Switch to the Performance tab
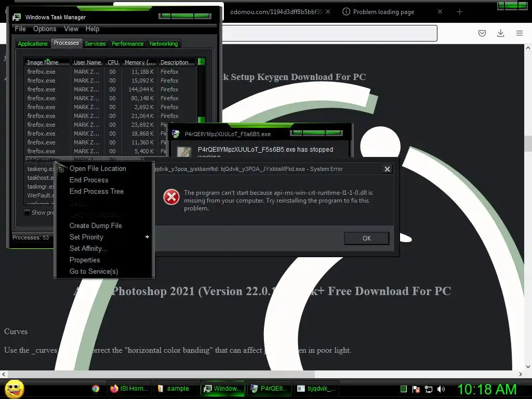532x399 pixels. 128,44
